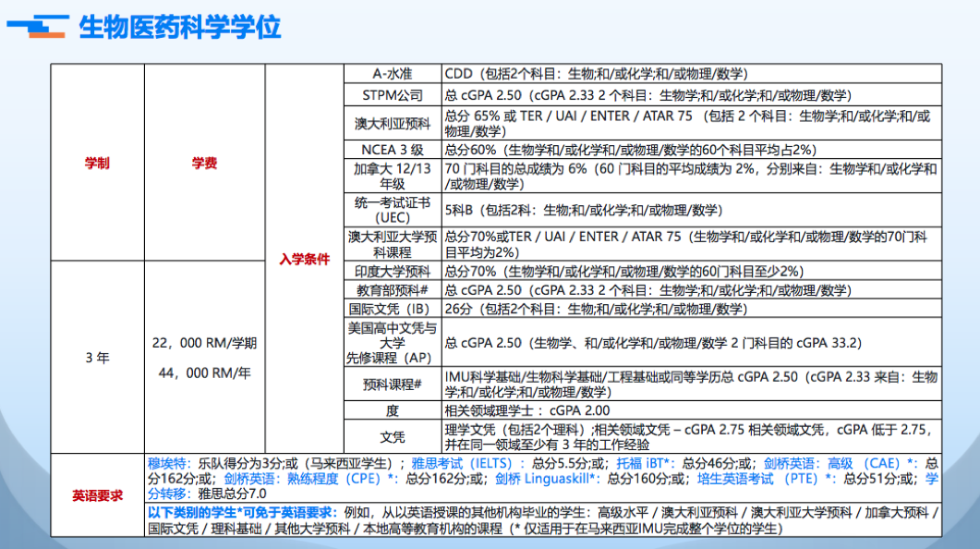980x549 pixels.
Task: Click the 学制 header cell
Action: click(x=97, y=164)
